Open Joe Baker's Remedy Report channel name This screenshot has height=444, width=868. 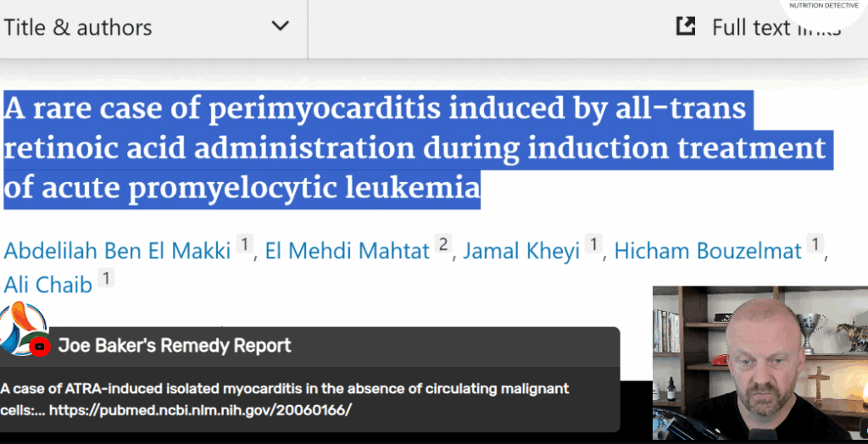[x=175, y=346]
